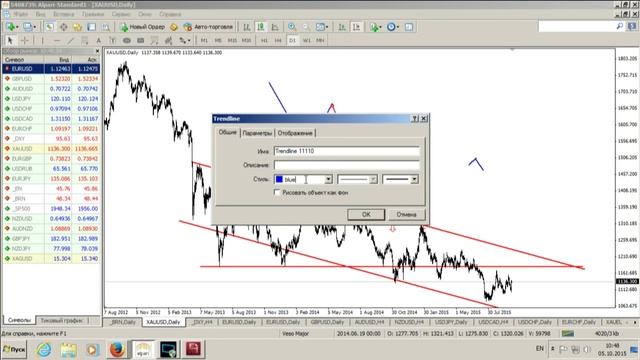Tick 'Рисовать объект как фон' checkbox
Viewport: 640px width, 360px height.
[x=277, y=192]
